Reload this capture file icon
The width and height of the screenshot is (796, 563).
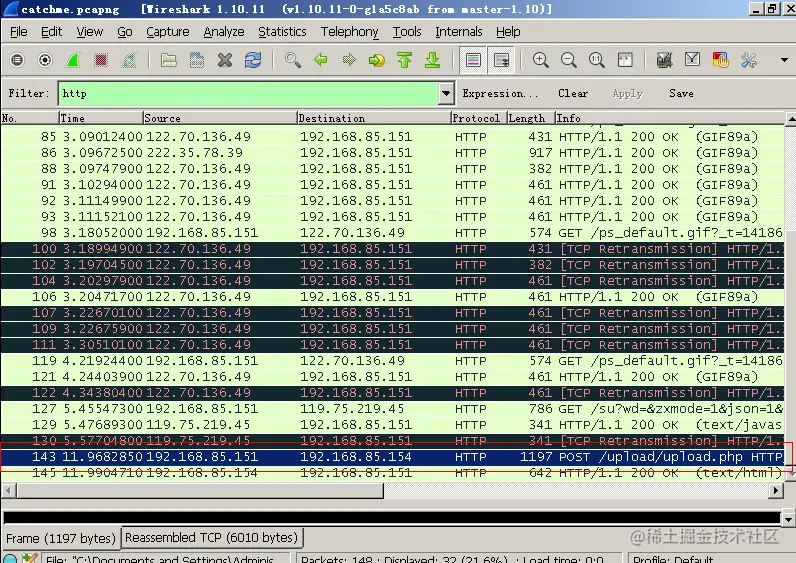coord(253,60)
